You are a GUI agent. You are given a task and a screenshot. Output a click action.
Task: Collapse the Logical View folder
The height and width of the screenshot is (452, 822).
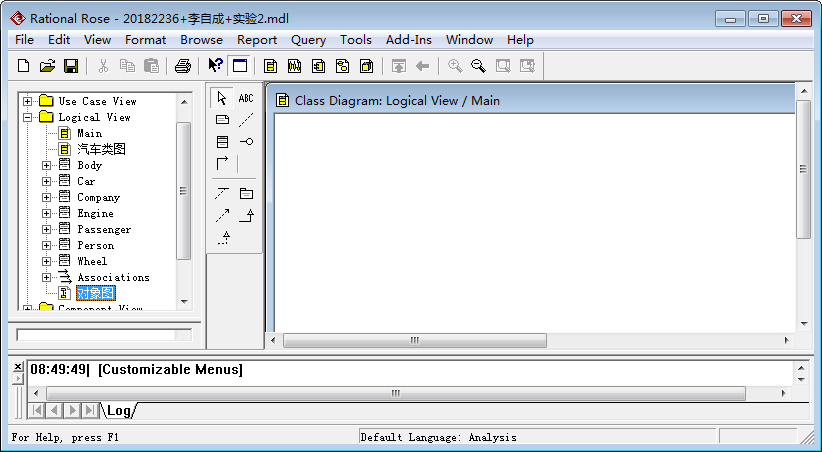28,117
